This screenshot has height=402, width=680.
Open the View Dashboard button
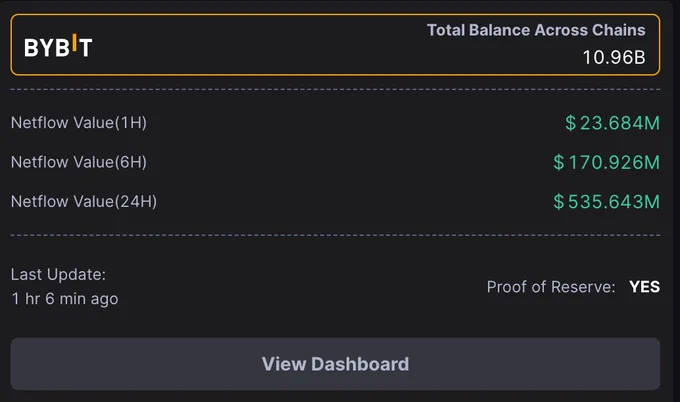click(335, 364)
